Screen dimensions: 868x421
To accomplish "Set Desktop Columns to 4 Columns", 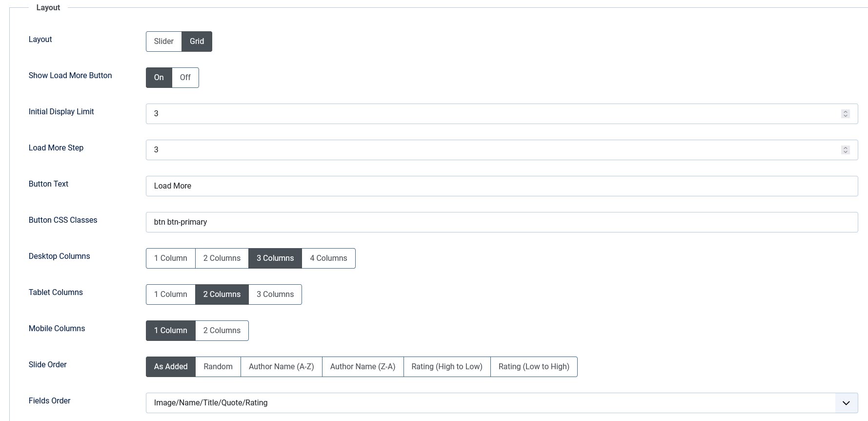I will [328, 258].
